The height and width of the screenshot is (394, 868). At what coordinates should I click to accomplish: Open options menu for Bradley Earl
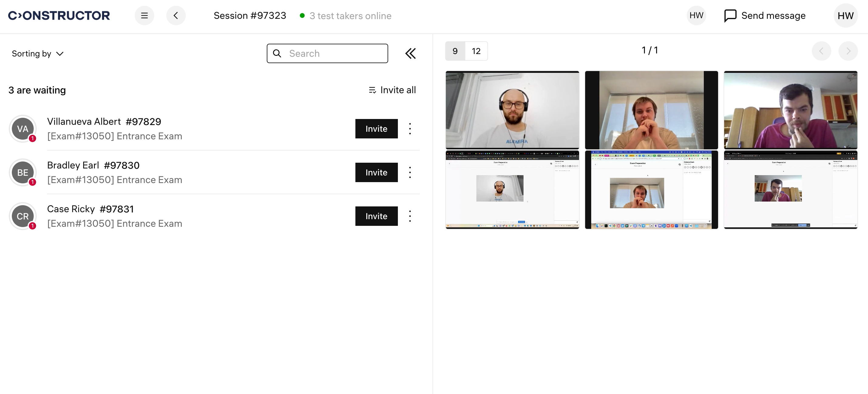click(410, 172)
